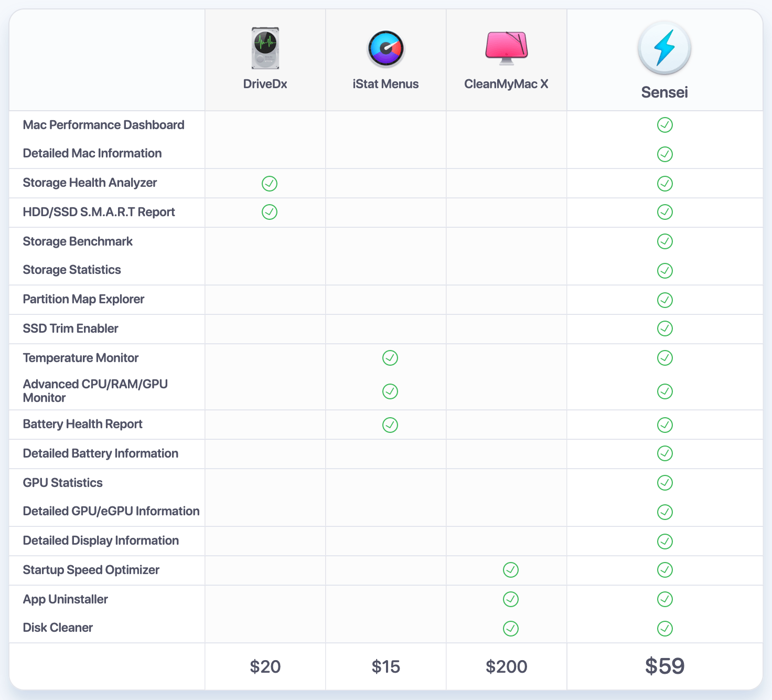Click Sensei checkmark for App Uninstaller
Viewport: 772px width, 700px height.
(665, 599)
